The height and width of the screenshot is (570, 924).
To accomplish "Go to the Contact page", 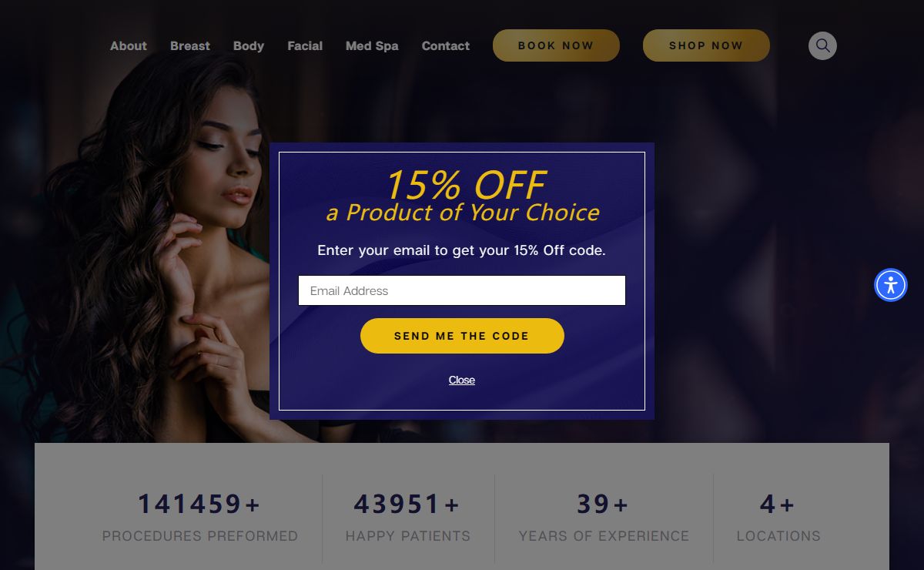I will 446,45.
